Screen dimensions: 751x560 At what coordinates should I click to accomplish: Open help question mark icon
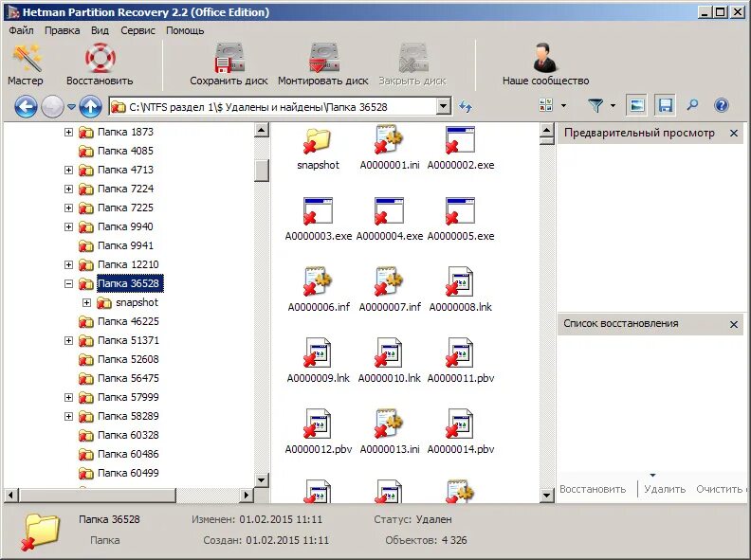722,105
